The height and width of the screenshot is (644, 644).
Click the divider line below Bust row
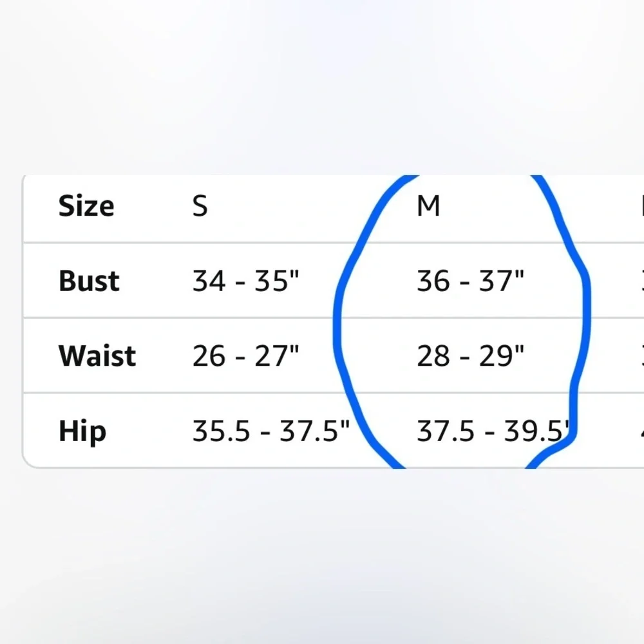334,317
